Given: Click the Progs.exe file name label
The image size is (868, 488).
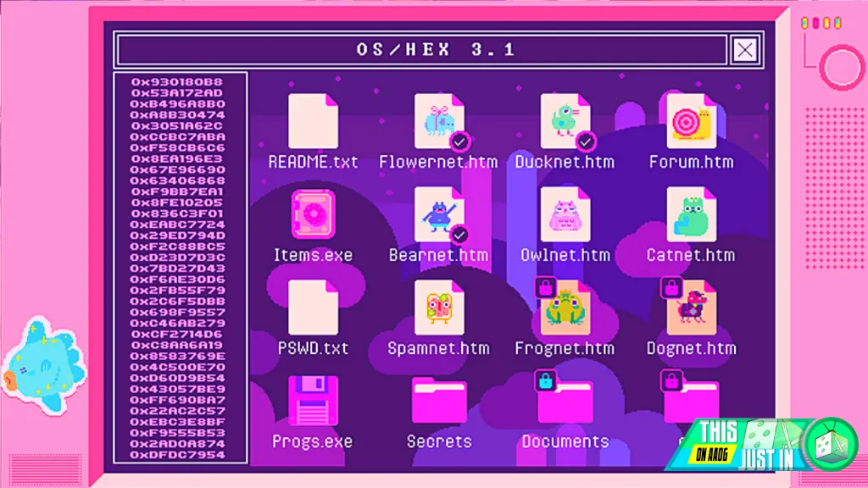Looking at the screenshot, I should (313, 441).
